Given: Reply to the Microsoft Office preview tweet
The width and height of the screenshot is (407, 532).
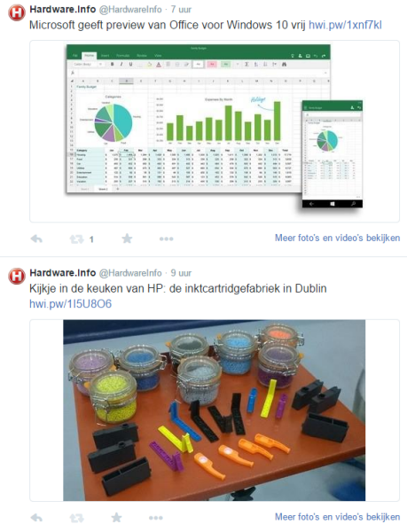Looking at the screenshot, I should [36, 239].
